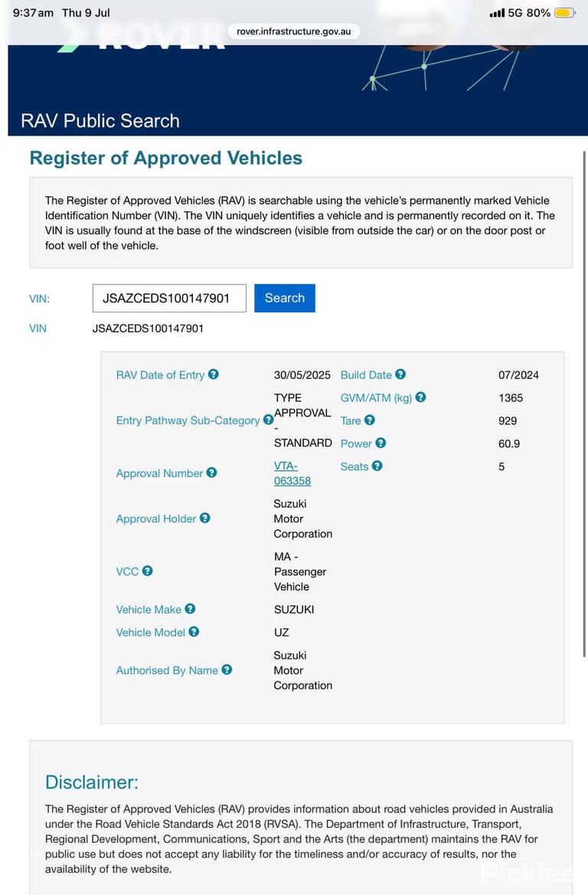Tap the battery icon in status bar
Viewport: 588px width, 895px height.
click(564, 12)
